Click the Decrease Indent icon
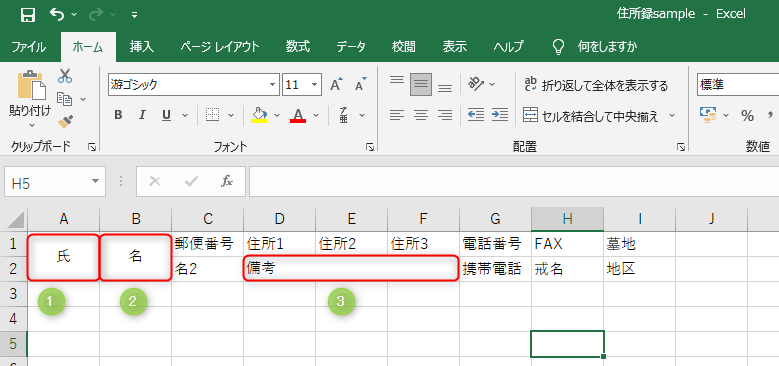 click(475, 115)
